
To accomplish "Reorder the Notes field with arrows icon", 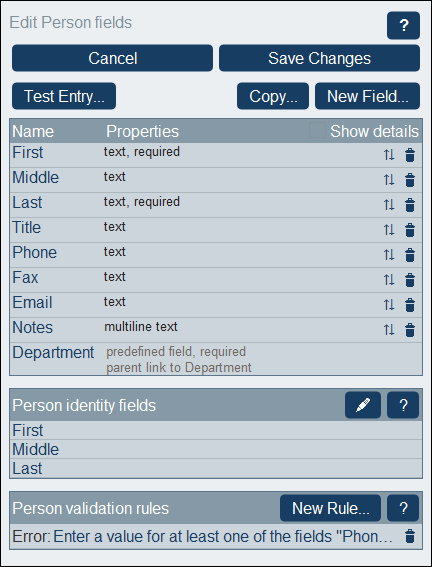I will [x=389, y=330].
